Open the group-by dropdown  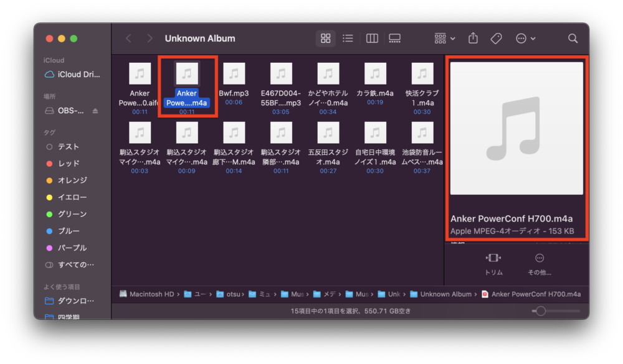(x=445, y=39)
